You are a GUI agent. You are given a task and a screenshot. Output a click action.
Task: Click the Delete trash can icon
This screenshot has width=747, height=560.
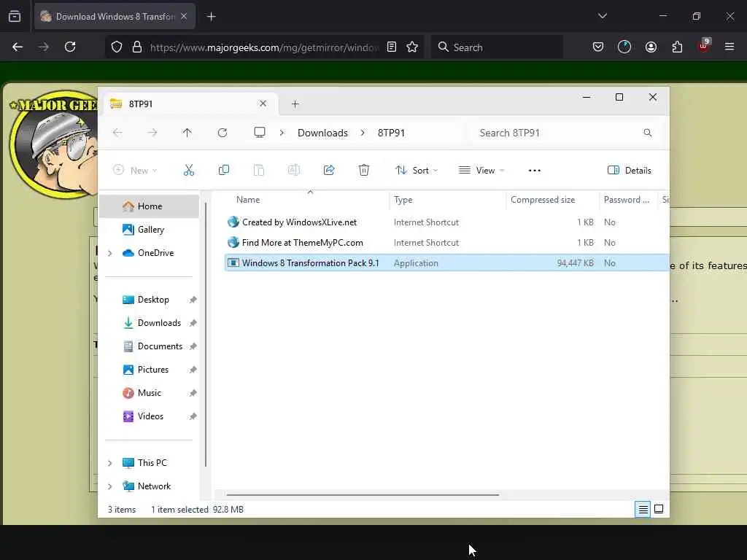coord(364,170)
